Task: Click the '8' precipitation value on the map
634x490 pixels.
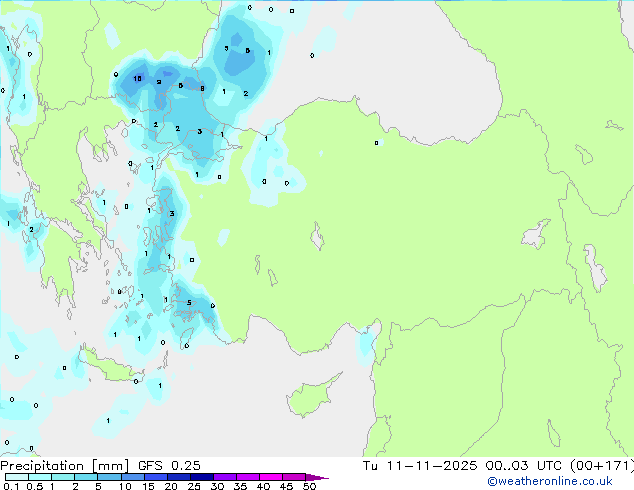Action: pos(202,89)
